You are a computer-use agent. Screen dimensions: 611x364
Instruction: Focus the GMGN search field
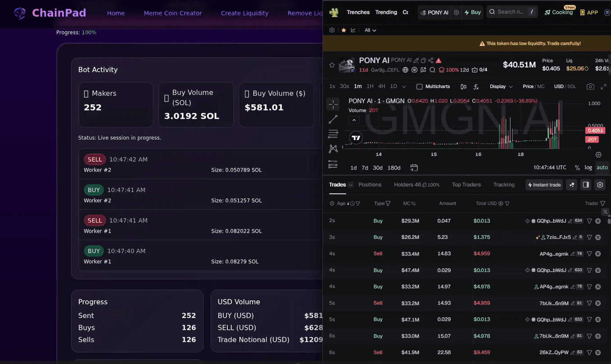tap(512, 12)
